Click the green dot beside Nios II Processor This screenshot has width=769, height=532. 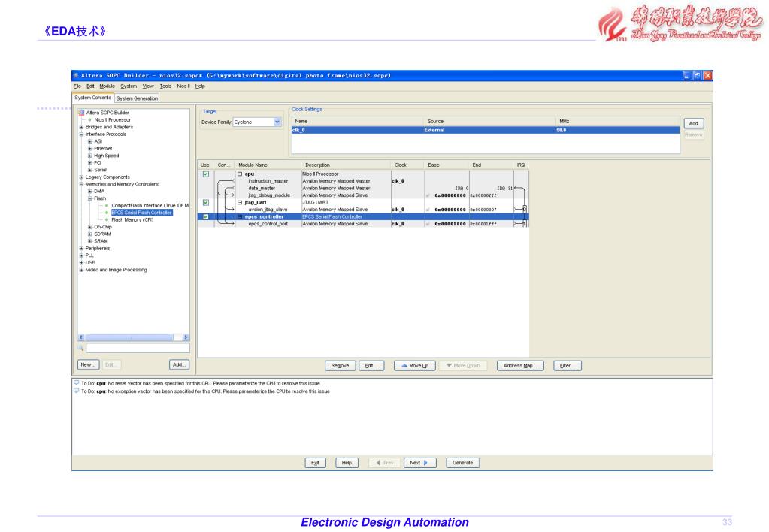pos(89,119)
